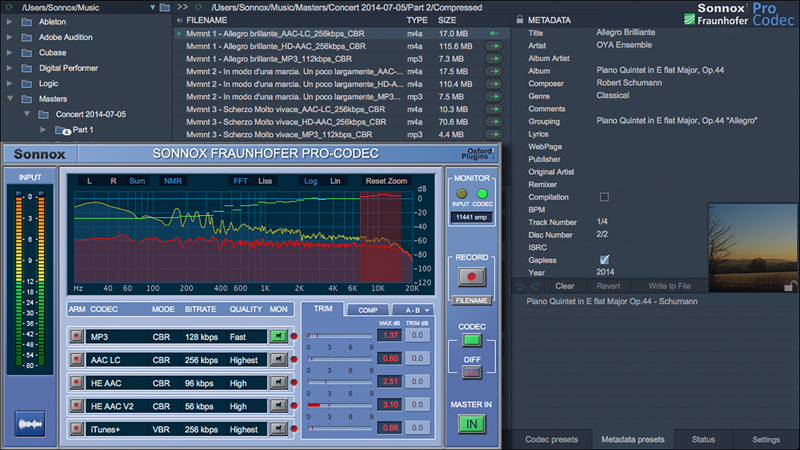The image size is (800, 450).
Task: Arm the MP3 codec row
Action: coord(77,336)
